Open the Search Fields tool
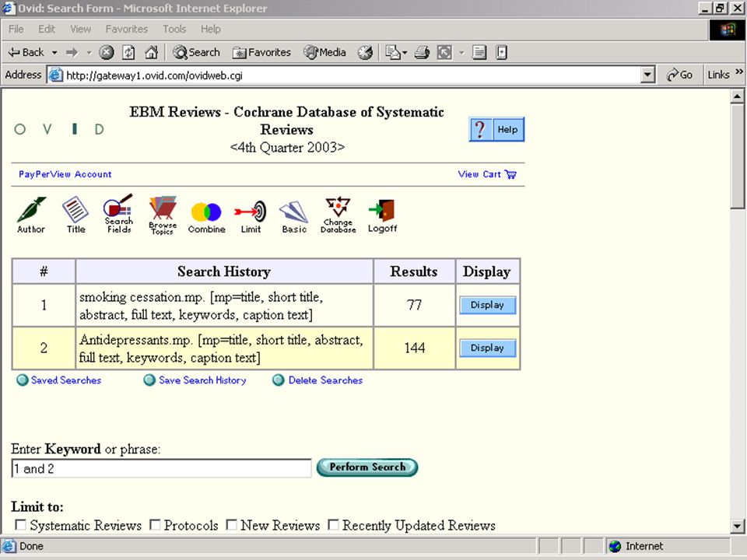Viewport: 747px width, 560px height. click(118, 214)
